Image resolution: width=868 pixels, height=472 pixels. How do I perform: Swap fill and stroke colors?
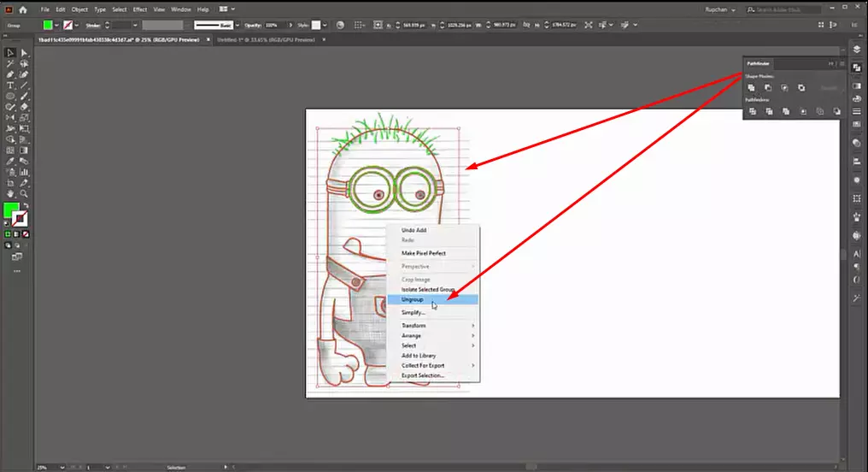[x=26, y=205]
